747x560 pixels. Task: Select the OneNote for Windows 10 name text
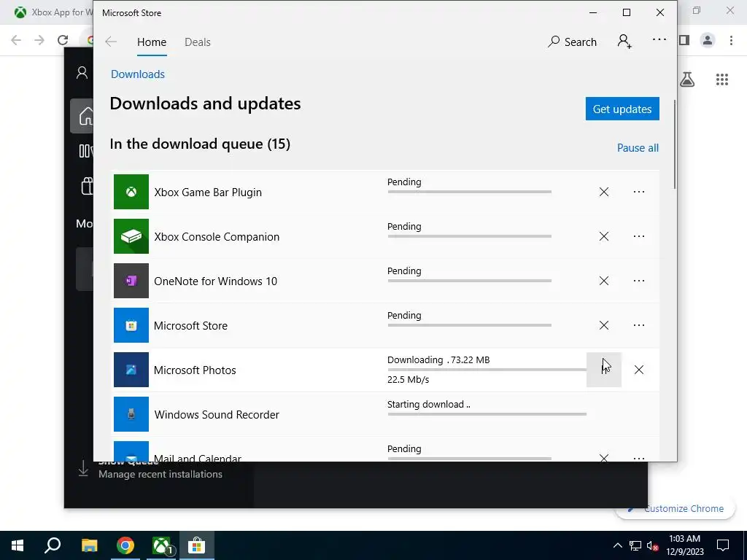tap(215, 281)
